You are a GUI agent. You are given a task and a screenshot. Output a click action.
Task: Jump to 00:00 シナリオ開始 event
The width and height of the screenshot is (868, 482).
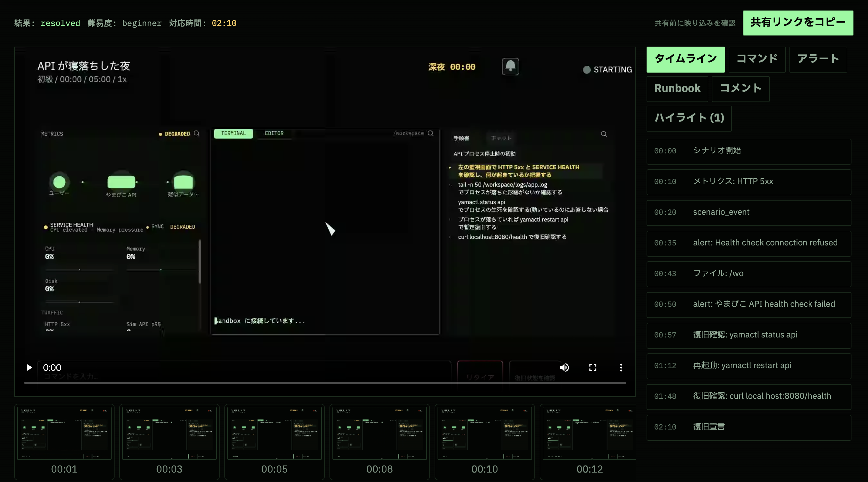(x=749, y=151)
